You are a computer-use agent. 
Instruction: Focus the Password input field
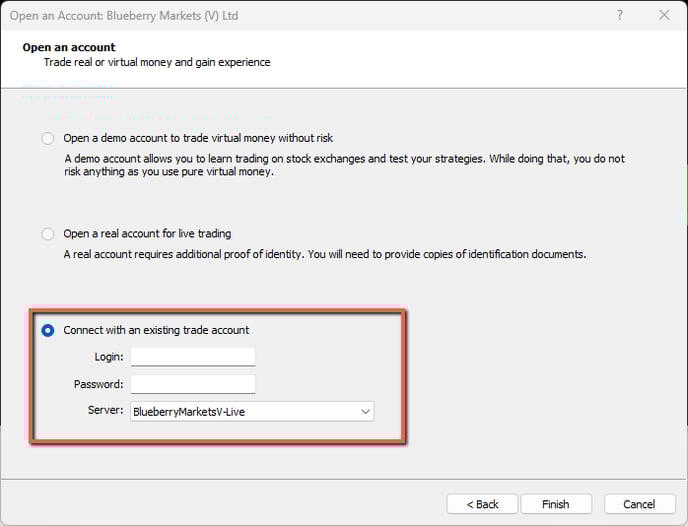193,384
